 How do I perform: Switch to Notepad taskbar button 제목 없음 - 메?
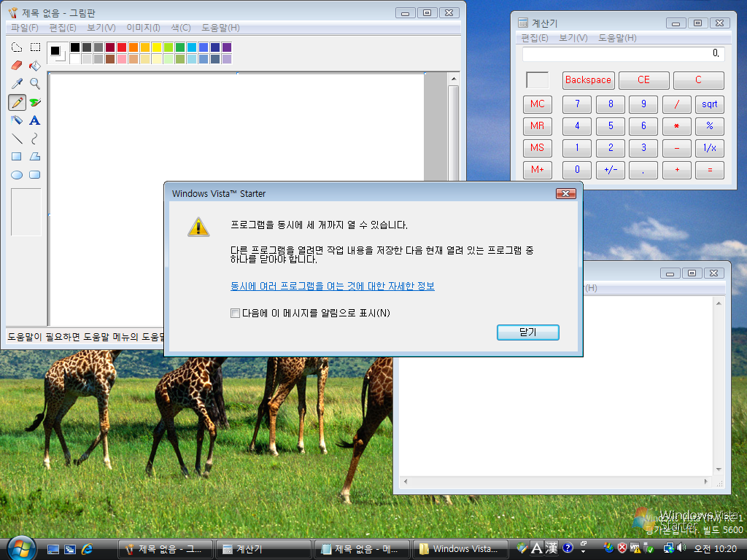(x=362, y=549)
